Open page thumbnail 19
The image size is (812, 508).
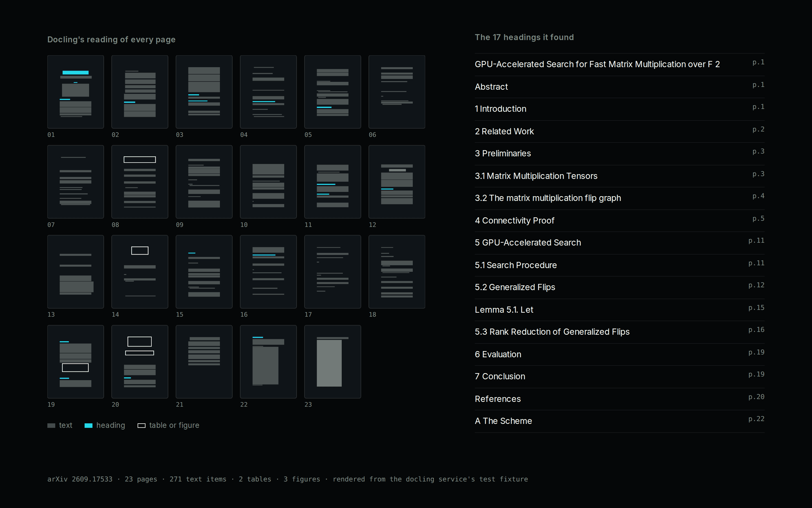76,362
